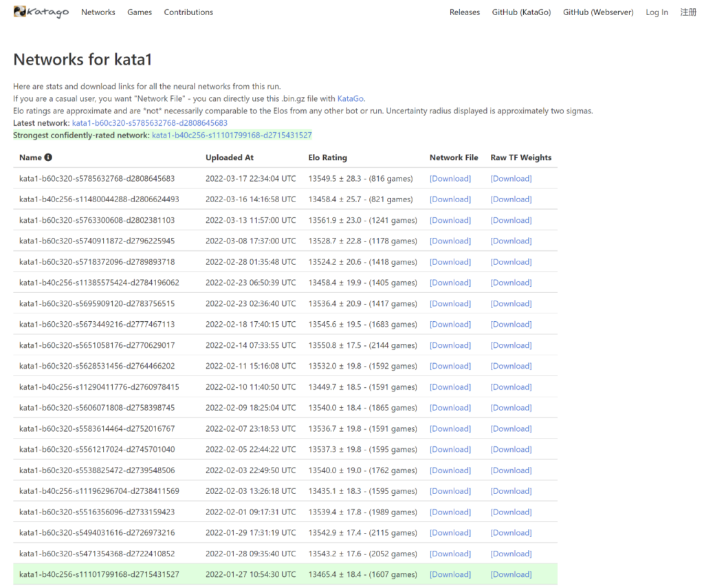This screenshot has width=704, height=588.
Task: Open the Networks navigation item
Action: coord(98,12)
